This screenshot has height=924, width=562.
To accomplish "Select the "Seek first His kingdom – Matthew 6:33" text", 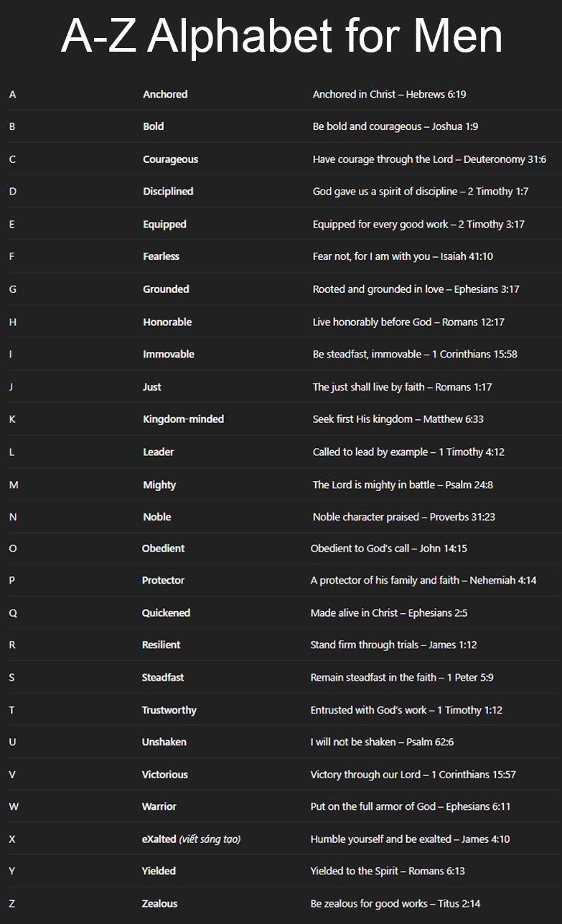I will (398, 419).
